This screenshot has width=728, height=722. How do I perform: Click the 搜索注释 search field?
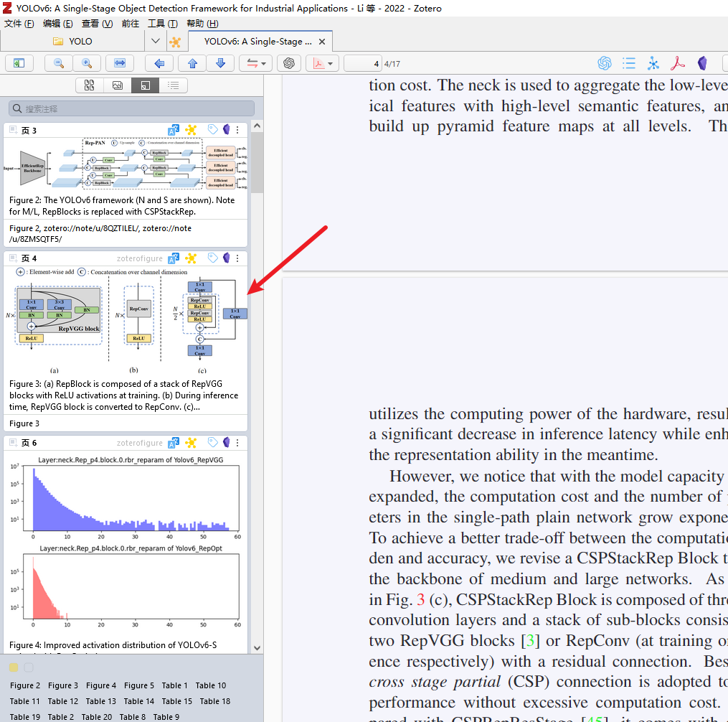coord(129,107)
